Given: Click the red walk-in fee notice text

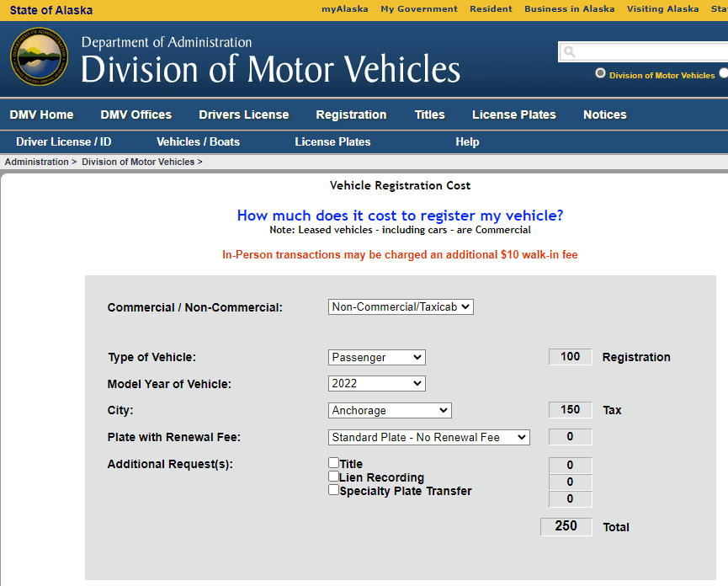Looking at the screenshot, I should 400,254.
